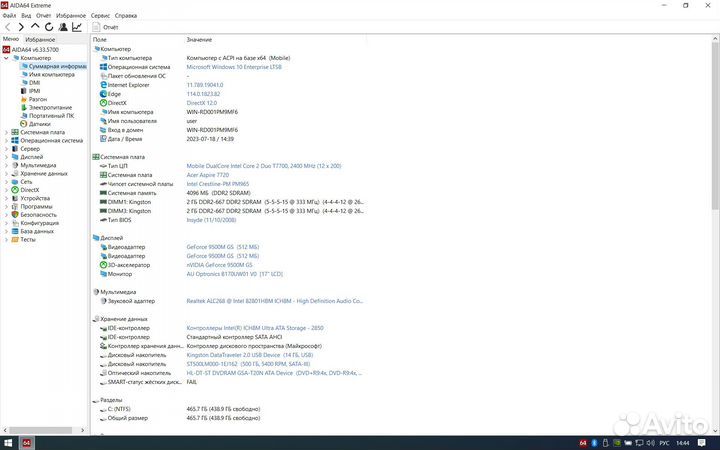Click the AIDA64 system tray icon
The width and height of the screenshot is (720, 450).
click(583, 443)
